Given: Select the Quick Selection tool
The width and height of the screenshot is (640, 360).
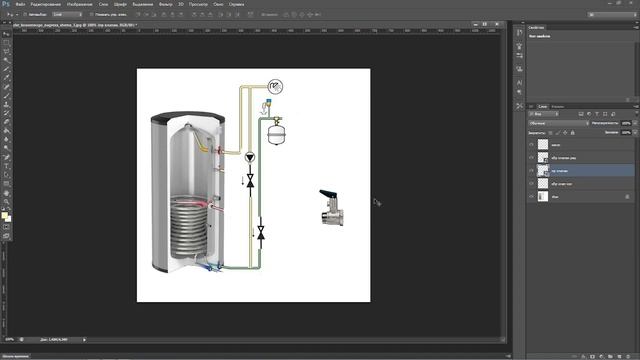Looking at the screenshot, I should point(6,60).
